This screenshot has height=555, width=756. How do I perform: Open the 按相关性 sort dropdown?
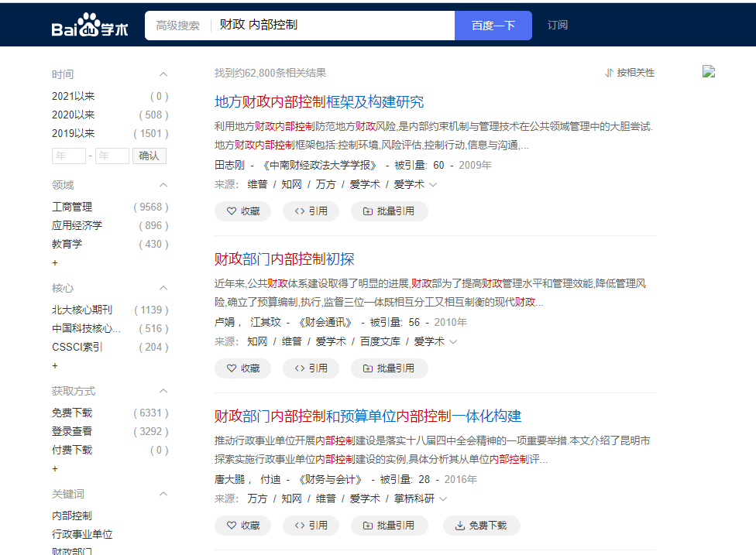630,73
